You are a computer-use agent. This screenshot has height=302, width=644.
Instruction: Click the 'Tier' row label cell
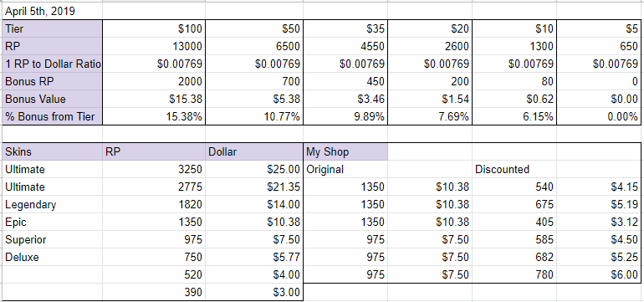[x=52, y=28]
